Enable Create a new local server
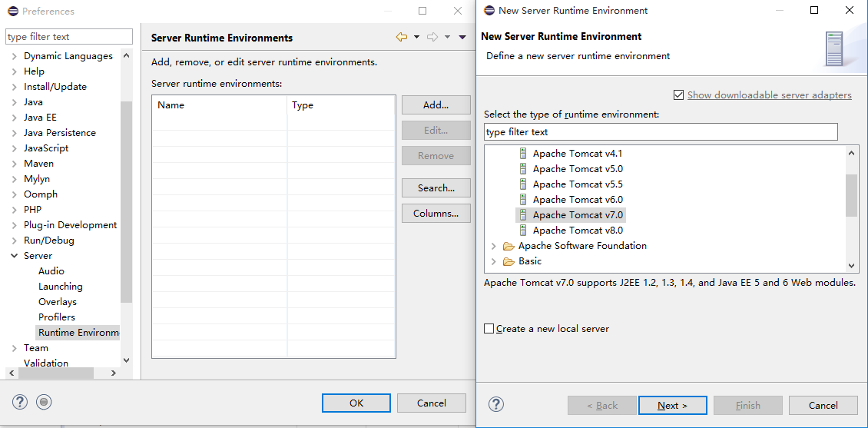Viewport: 868px width, 428px height. click(x=489, y=328)
